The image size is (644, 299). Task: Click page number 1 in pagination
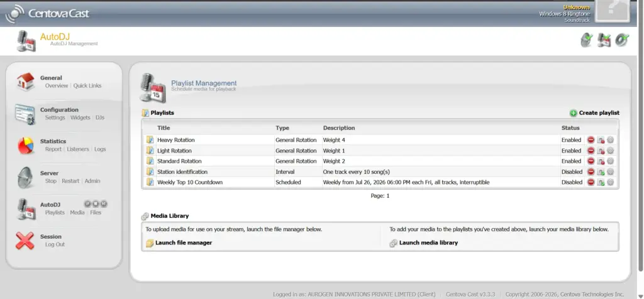pos(387,196)
